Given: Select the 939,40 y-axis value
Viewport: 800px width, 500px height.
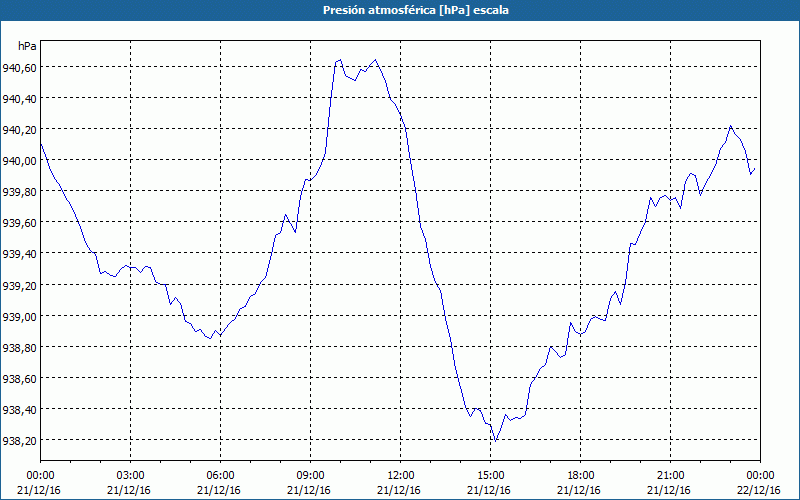Looking at the screenshot, I should [18, 254].
